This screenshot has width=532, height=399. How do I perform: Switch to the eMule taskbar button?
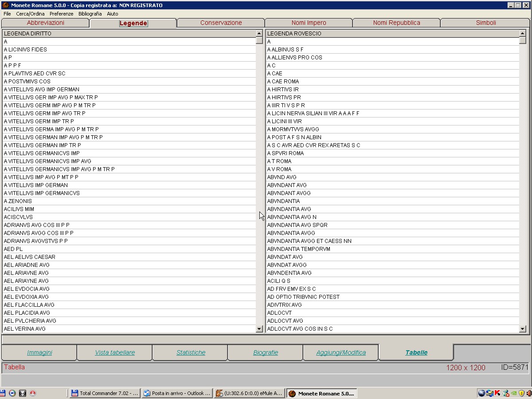(x=249, y=393)
